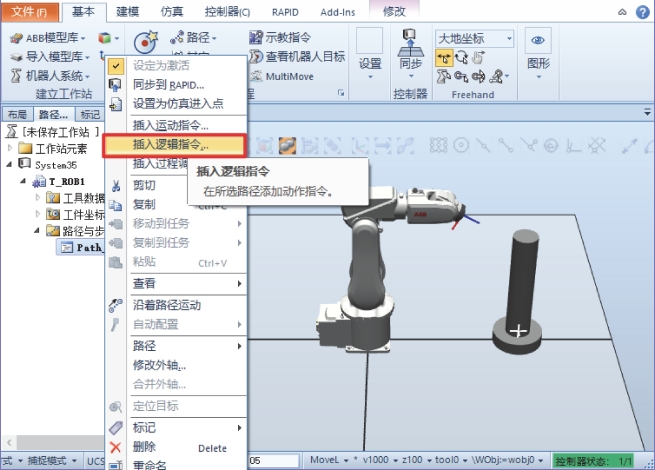Switch to the 布局 layout panel tab
This screenshot has height=470, width=655.
point(17,114)
